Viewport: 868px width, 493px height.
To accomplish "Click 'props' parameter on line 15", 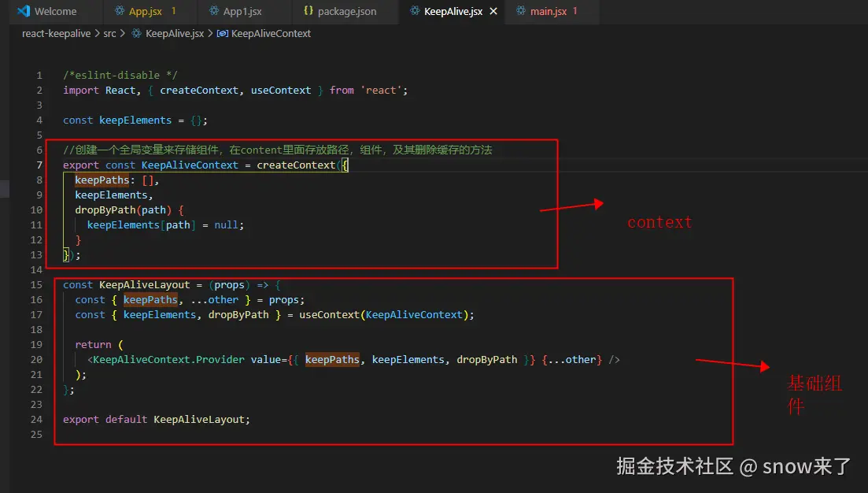I will click(229, 284).
